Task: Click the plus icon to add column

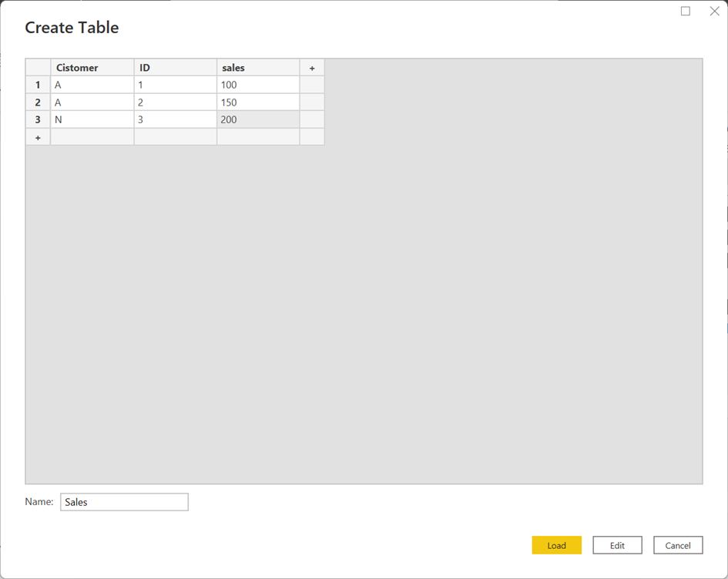Action: click(312, 68)
